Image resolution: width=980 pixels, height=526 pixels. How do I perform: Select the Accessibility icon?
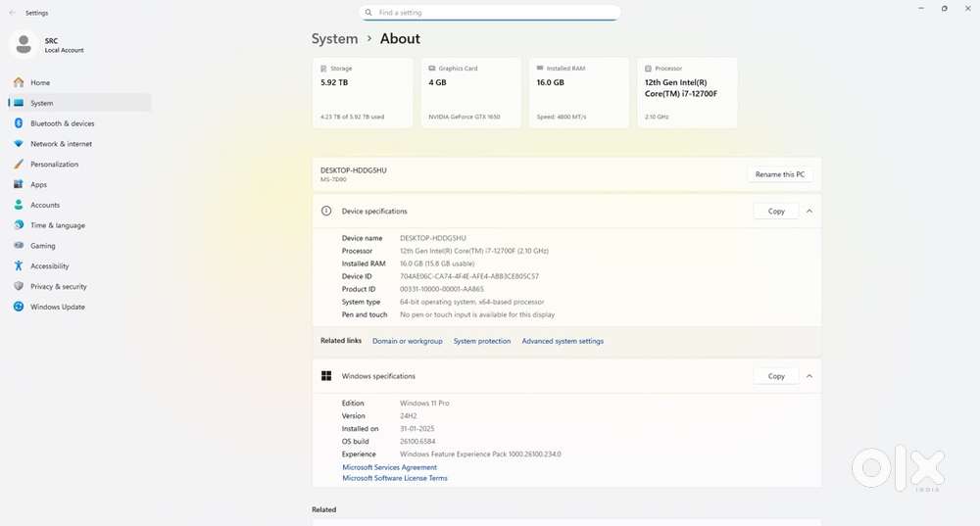pyautogui.click(x=18, y=266)
